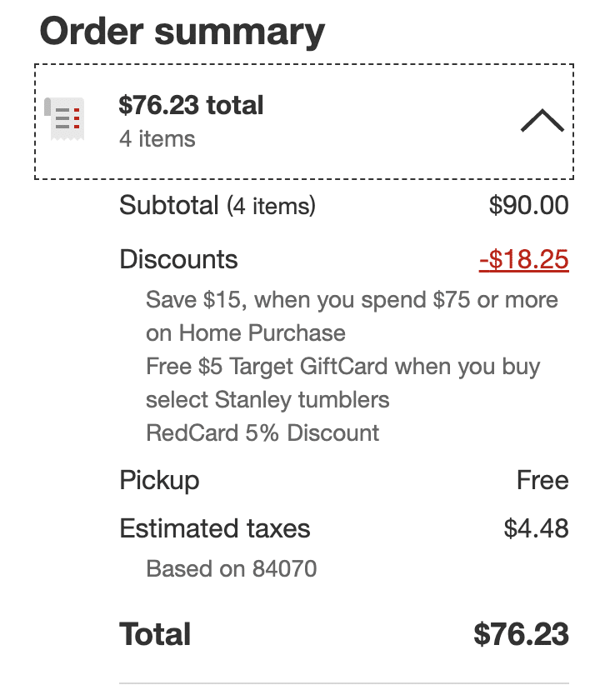Click the bold $76.23 final total amount
The image size is (600, 700).
[521, 634]
